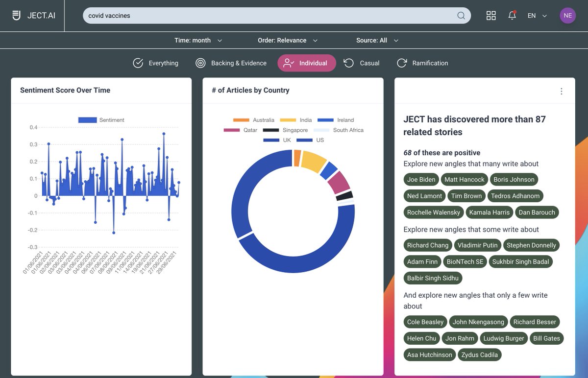This screenshot has height=378, width=588.
Task: Toggle the Australia legend swatch
Action: (x=241, y=120)
